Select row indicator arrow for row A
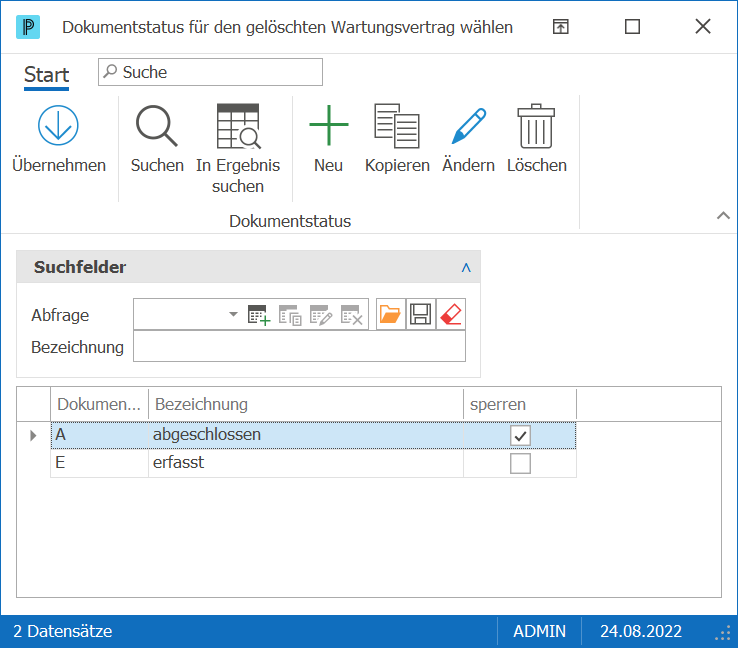Viewport: 738px width, 648px height. click(33, 435)
